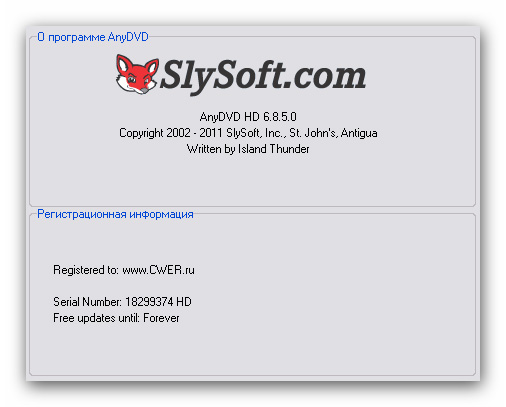Viewport: 506px width, 407px height.
Task: Select the AnyDVD HD 6.8.5.0 version line
Action: tap(248, 117)
